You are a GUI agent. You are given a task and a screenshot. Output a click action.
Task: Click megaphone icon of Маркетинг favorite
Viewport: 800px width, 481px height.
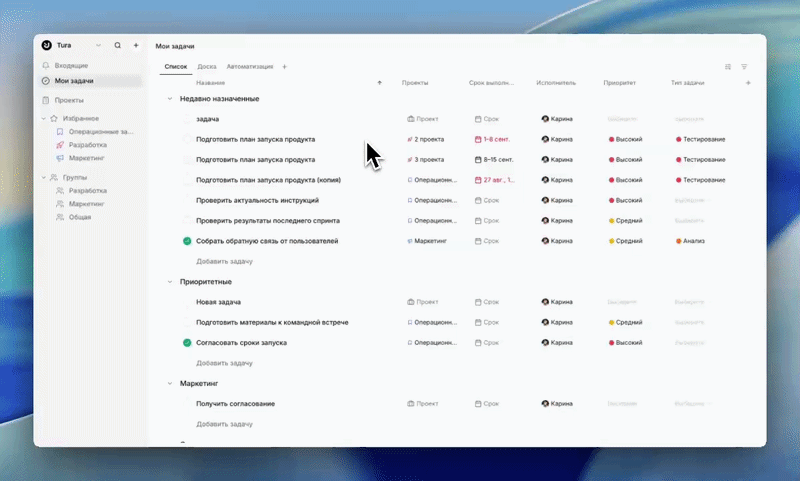click(60, 158)
